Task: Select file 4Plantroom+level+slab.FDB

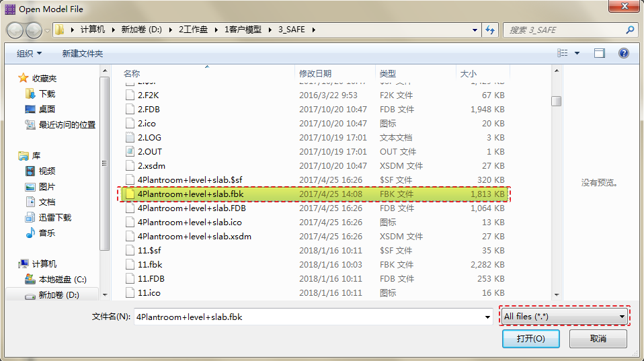Action: click(192, 208)
